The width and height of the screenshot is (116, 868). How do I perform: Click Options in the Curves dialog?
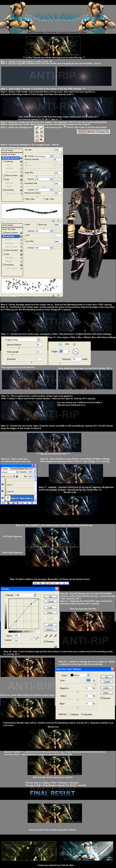50,629
